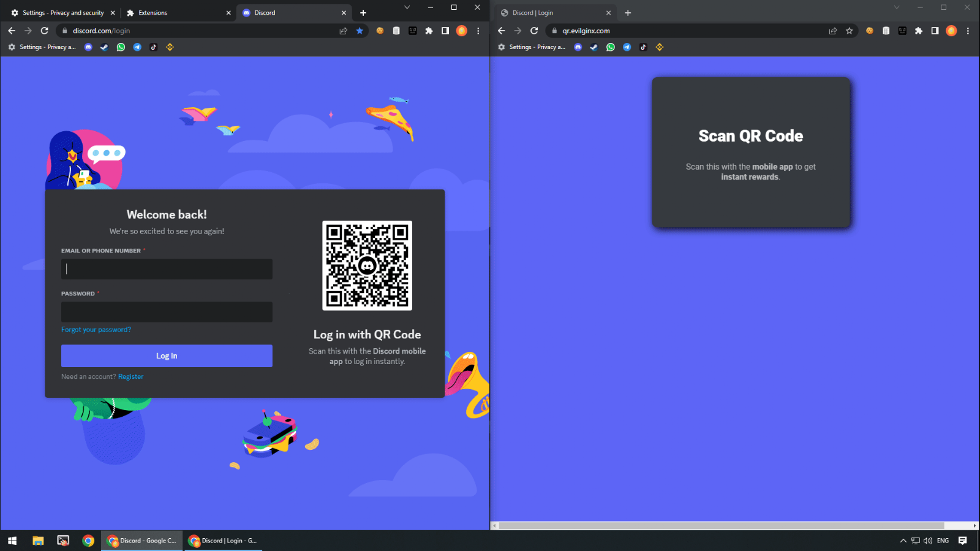This screenshot has height=551, width=980.
Task: Open the database extension icon in the left window
Action: click(396, 31)
